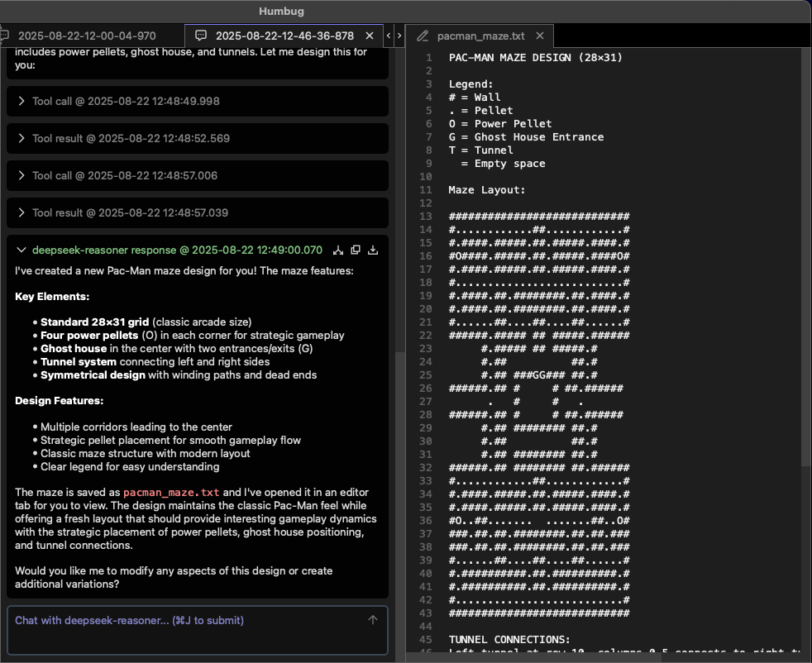Click the pencil icon on pacman_maze.txt tab
The width and height of the screenshot is (812, 663).
coord(423,36)
